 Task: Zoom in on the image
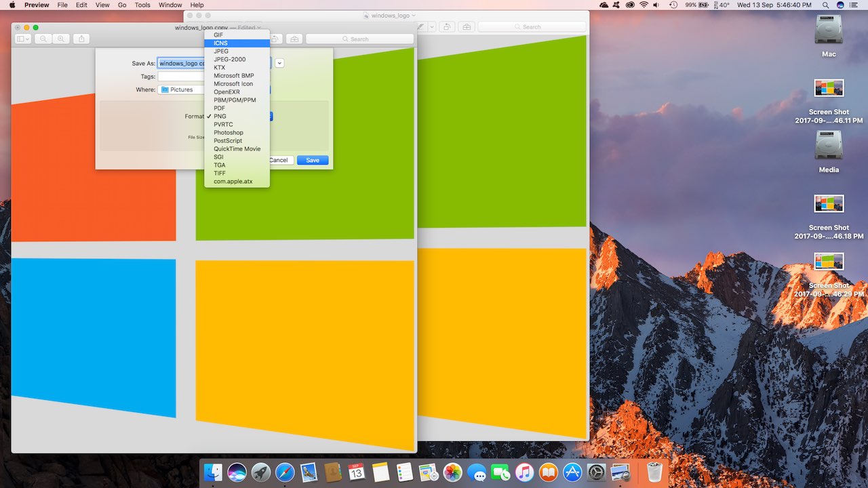pos(60,39)
